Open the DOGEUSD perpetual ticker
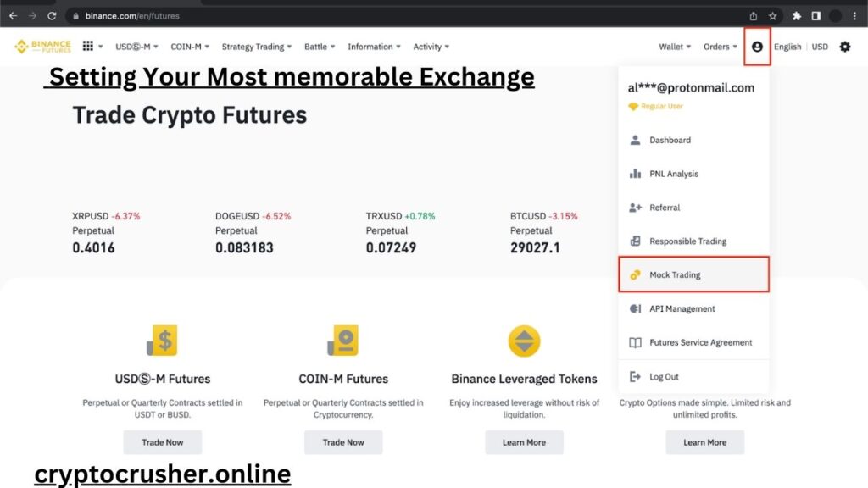This screenshot has width=868, height=488. tap(253, 232)
